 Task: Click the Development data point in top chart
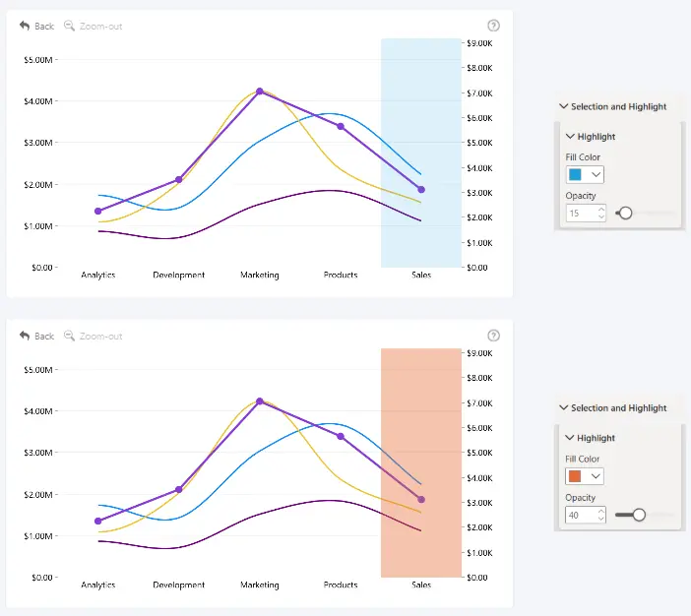pyautogui.click(x=179, y=179)
